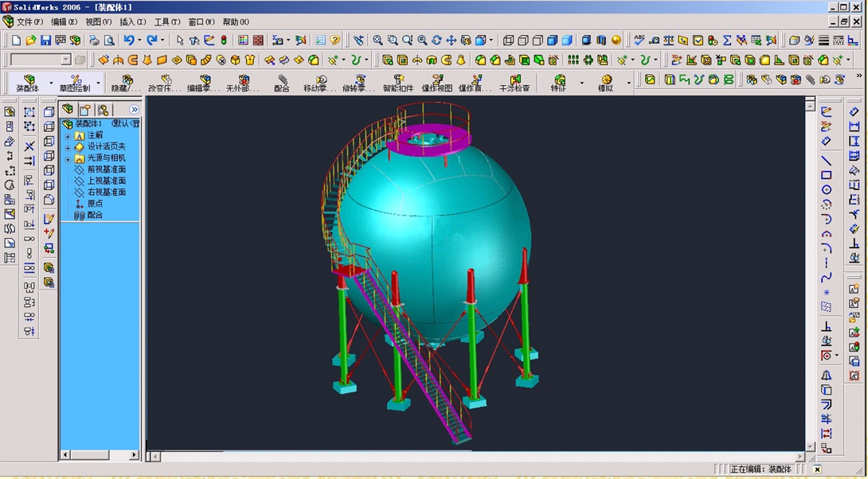
Task: Run Interference Detection (干涉检查)
Action: pyautogui.click(x=515, y=79)
